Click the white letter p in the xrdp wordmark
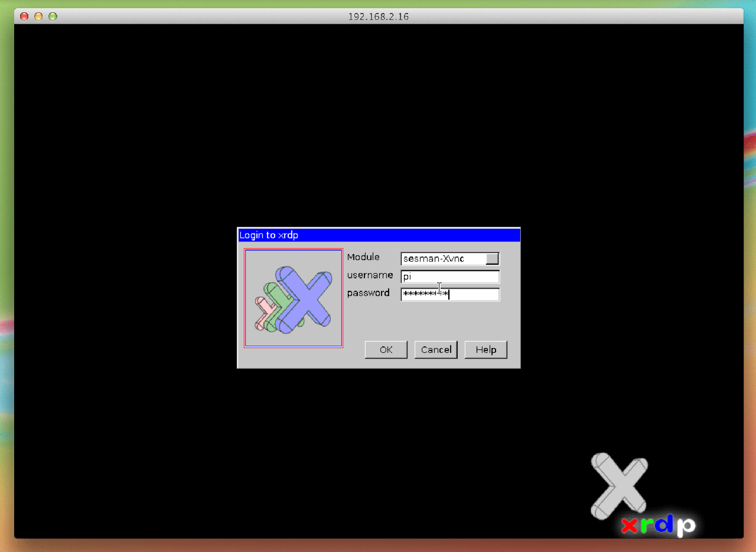Screen dimensions: 756x552 (x=685, y=525)
